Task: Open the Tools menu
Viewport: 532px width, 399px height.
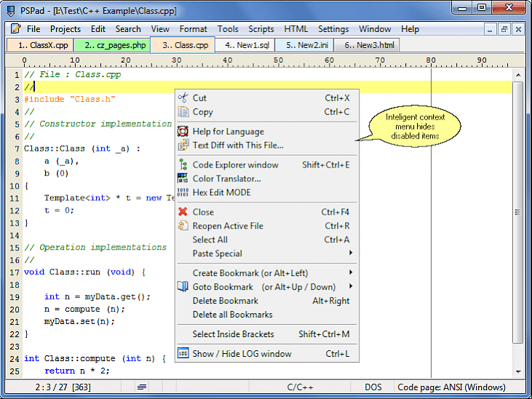Action: (228, 29)
